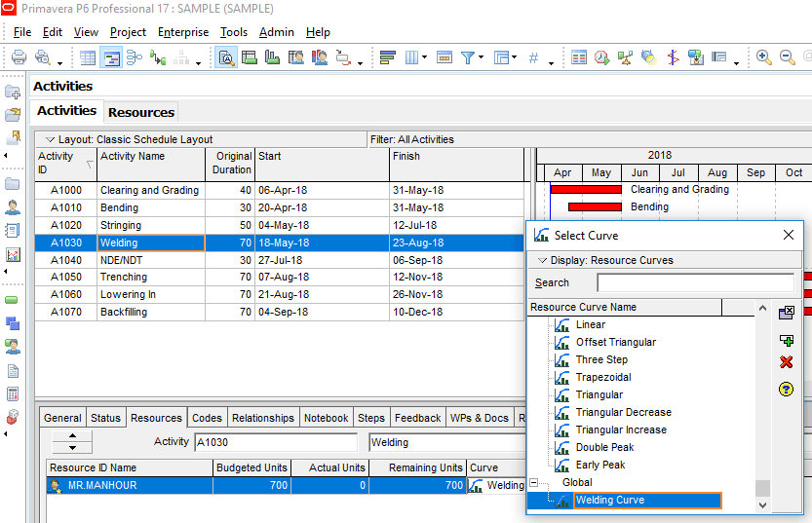
Task: Open the Notebook details tab
Action: (x=327, y=418)
